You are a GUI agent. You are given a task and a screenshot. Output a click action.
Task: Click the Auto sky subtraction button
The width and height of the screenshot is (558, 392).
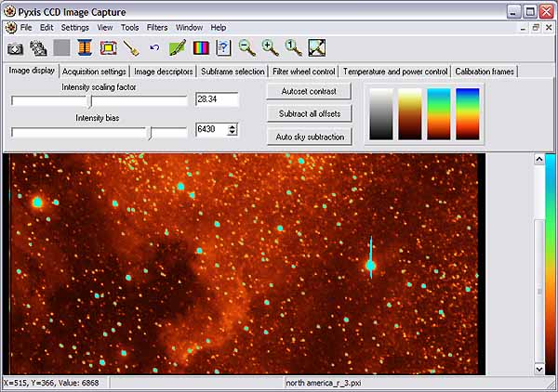coord(310,137)
